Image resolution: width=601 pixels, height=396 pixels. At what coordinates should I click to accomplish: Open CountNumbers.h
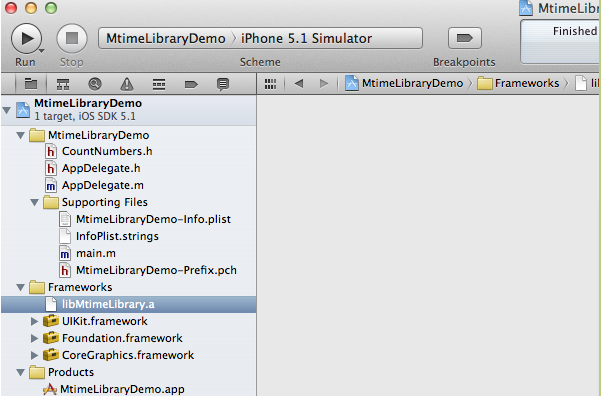coord(107,151)
